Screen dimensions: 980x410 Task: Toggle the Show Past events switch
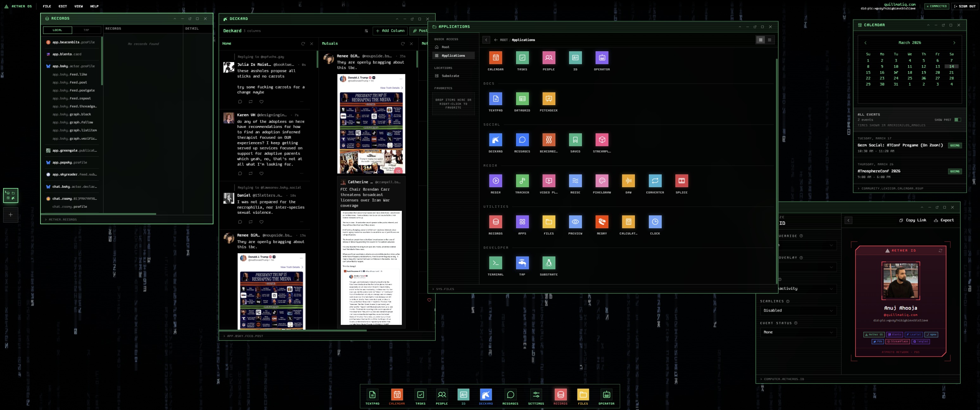957,120
